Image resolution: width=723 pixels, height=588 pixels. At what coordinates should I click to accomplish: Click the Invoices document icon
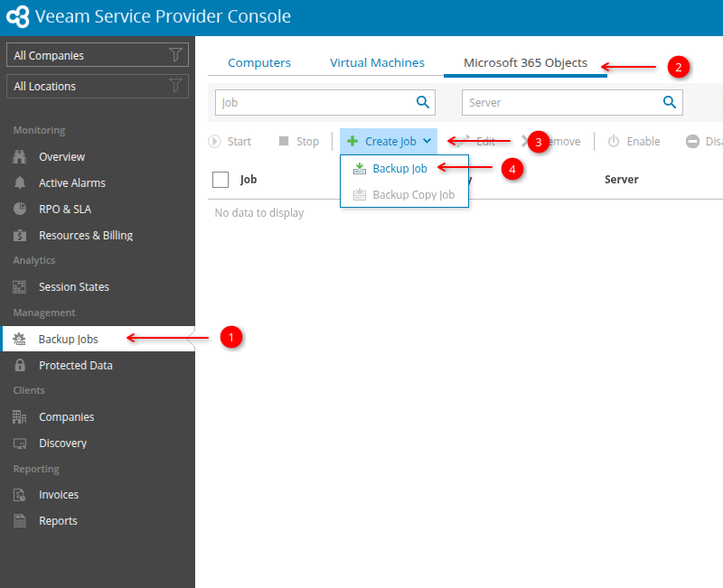(x=20, y=495)
